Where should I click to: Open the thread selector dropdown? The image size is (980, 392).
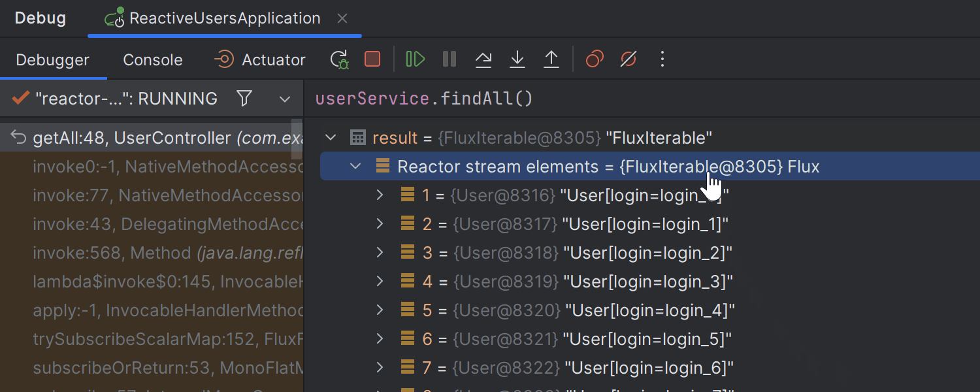[x=285, y=99]
